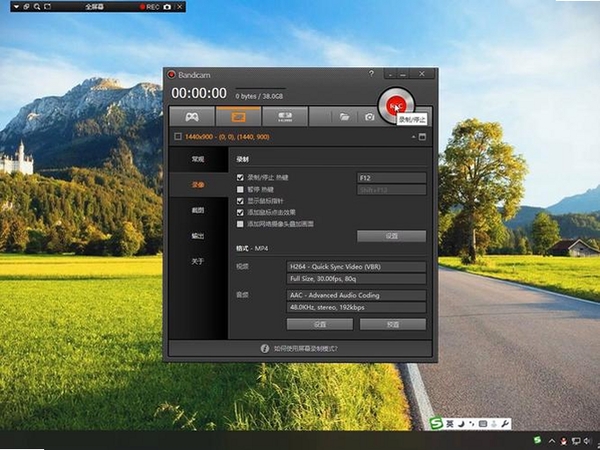Take a screenshot with the camera icon
Screen dimensions: 600x450
(370, 117)
